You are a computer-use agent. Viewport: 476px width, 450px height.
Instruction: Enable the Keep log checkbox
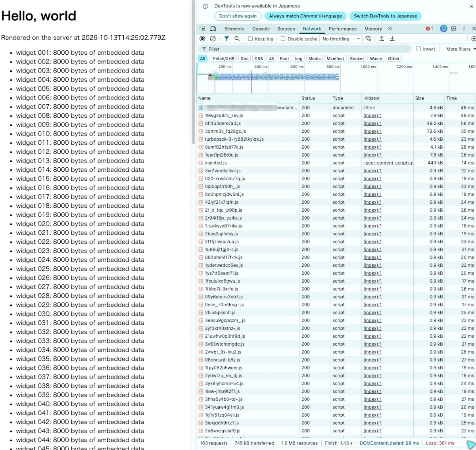250,39
